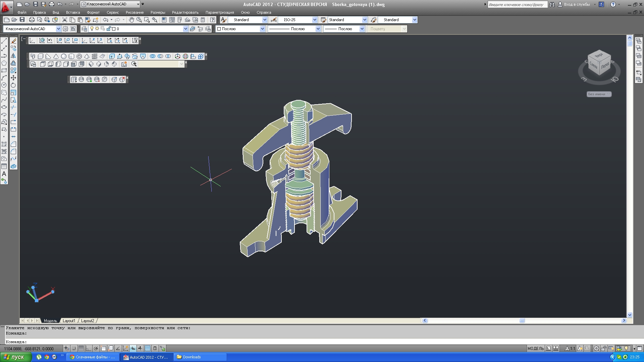Toggle Object Snap in status bar
The width and height of the screenshot is (644, 362).
coord(104,349)
